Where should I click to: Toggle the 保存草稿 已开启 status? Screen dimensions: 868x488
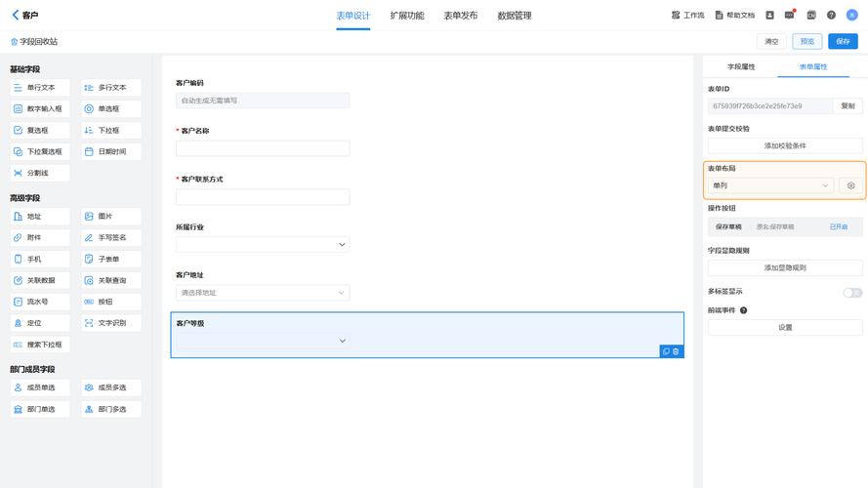click(x=839, y=226)
